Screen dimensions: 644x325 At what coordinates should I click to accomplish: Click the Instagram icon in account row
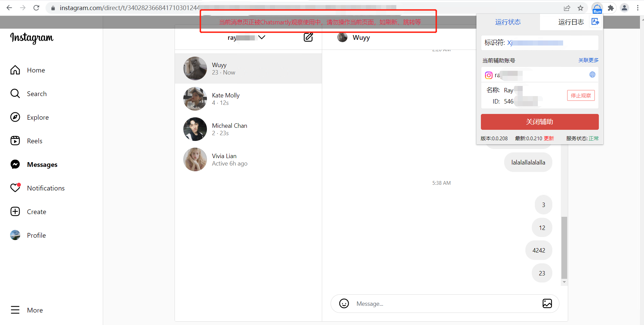coord(489,75)
